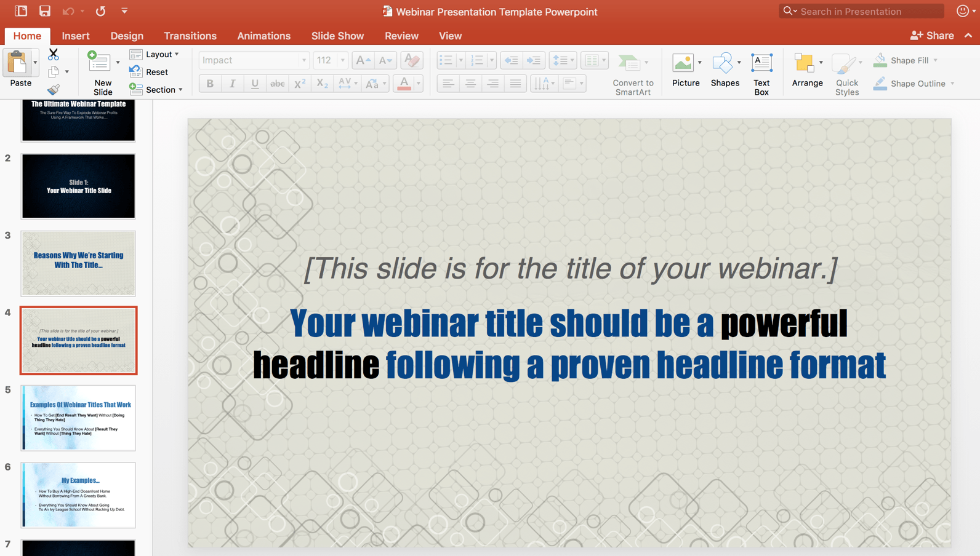Click the Clear Formatting eraser icon
The image size is (980, 556).
(411, 60)
